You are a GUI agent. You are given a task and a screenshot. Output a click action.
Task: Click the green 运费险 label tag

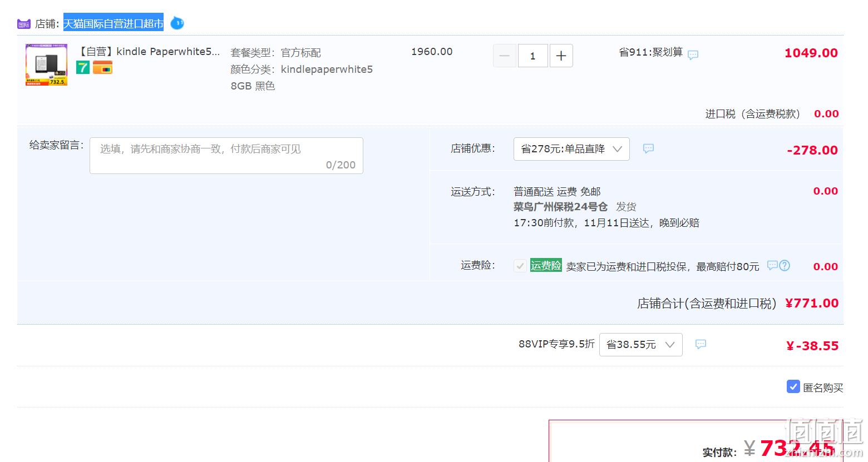pos(546,266)
